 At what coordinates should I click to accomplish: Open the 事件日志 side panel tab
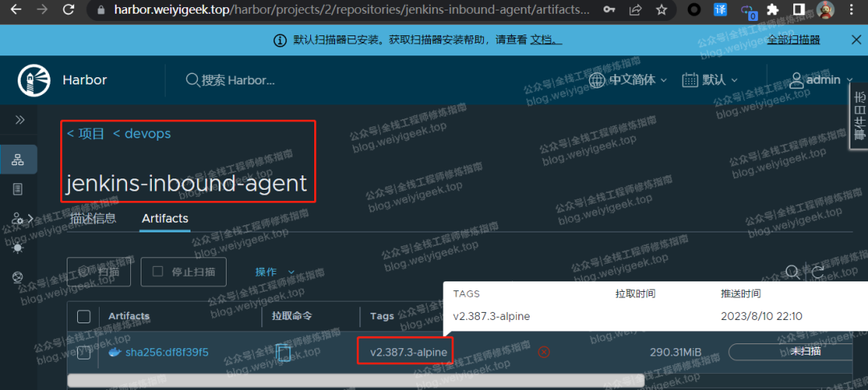[859, 116]
